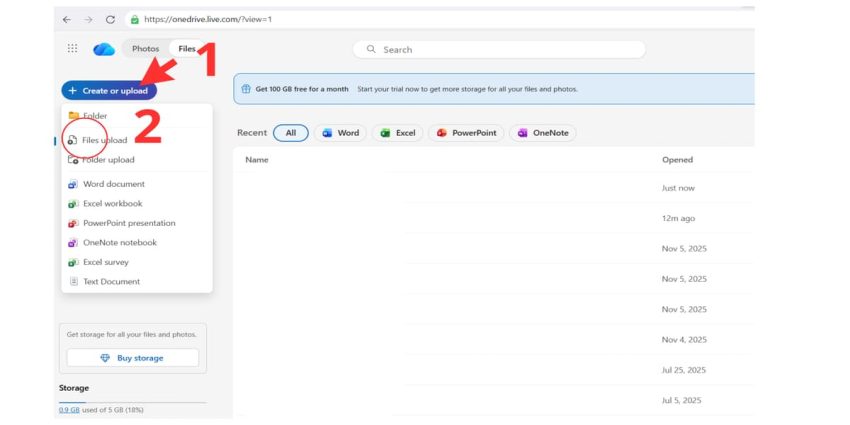The height and width of the screenshot is (425, 850).
Task: Click the Word document icon in menu
Action: click(x=73, y=184)
